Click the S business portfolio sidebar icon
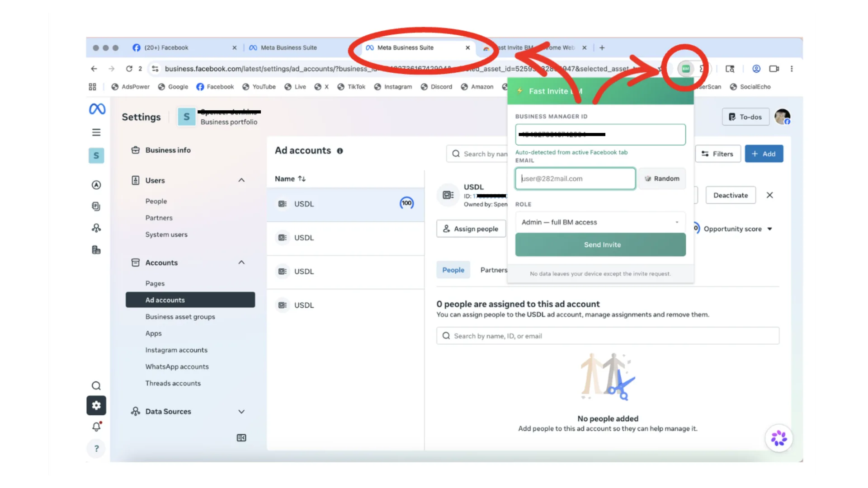Viewport: 868px width, 488px height. (x=96, y=155)
